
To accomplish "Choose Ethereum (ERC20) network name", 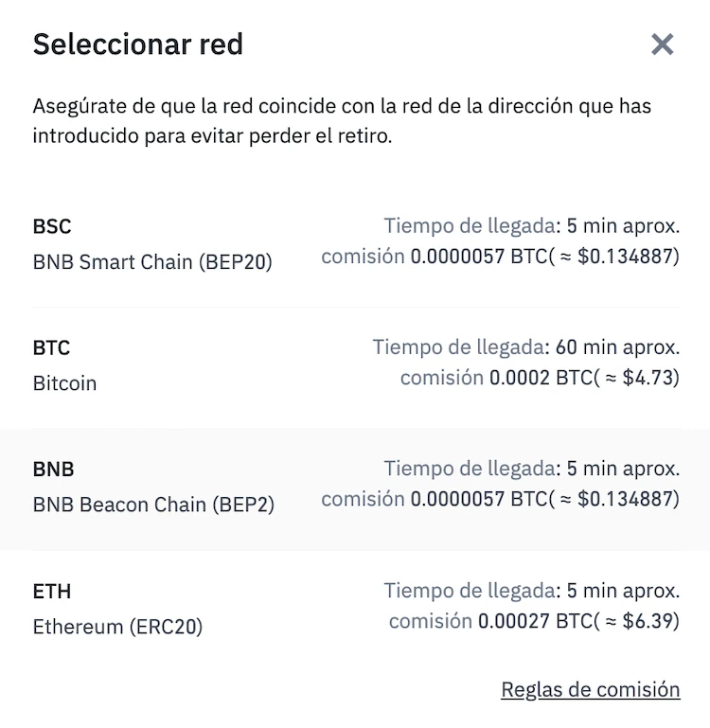I will click(117, 627).
